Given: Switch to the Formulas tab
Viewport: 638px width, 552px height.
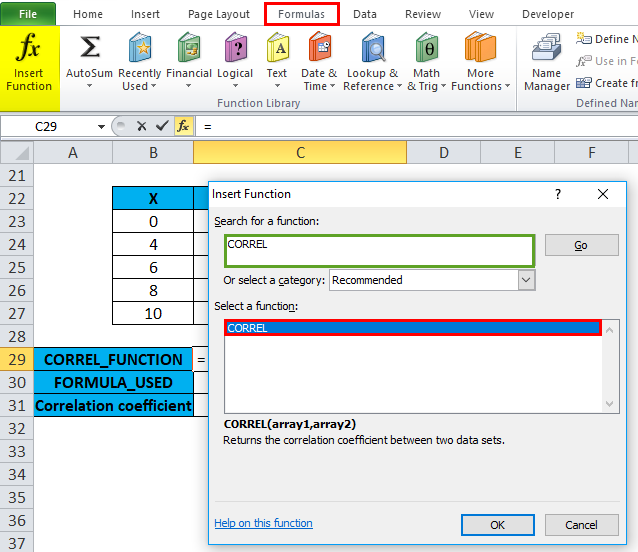Looking at the screenshot, I should point(302,14).
